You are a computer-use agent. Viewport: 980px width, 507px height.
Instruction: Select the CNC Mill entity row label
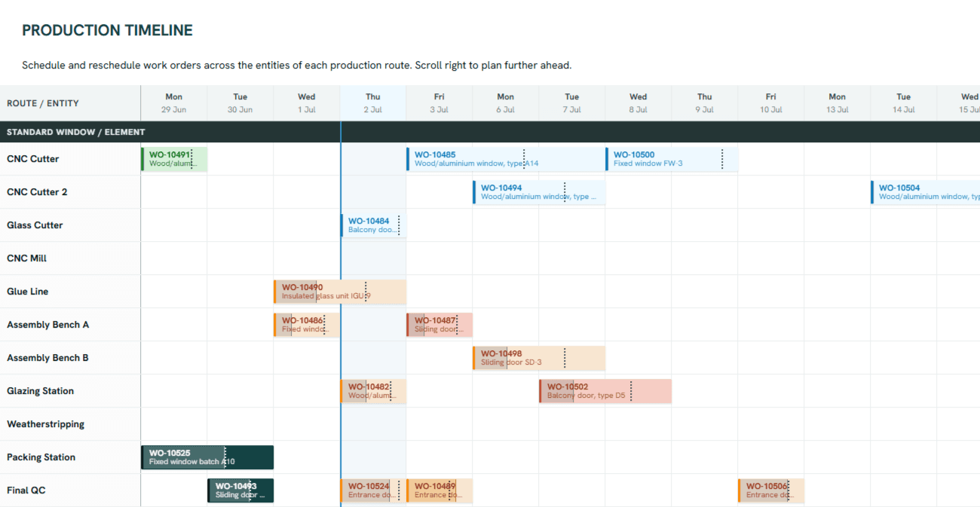tap(27, 258)
